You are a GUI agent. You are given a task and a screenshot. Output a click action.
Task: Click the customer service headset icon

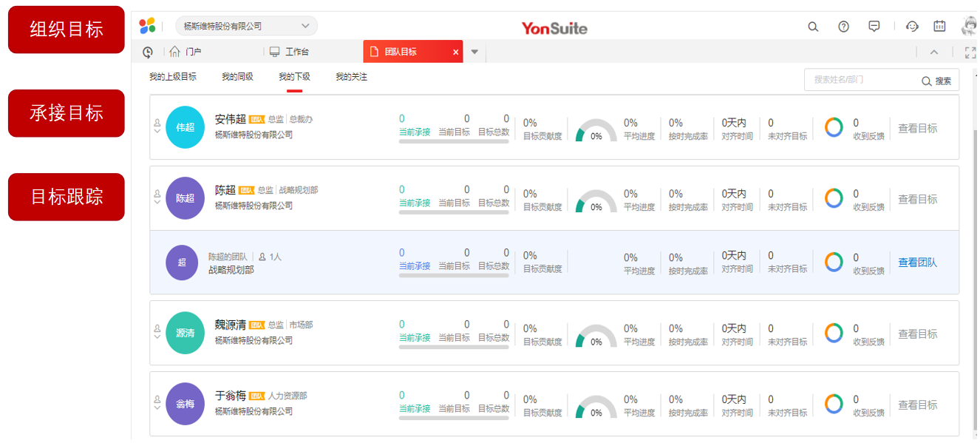[912, 27]
